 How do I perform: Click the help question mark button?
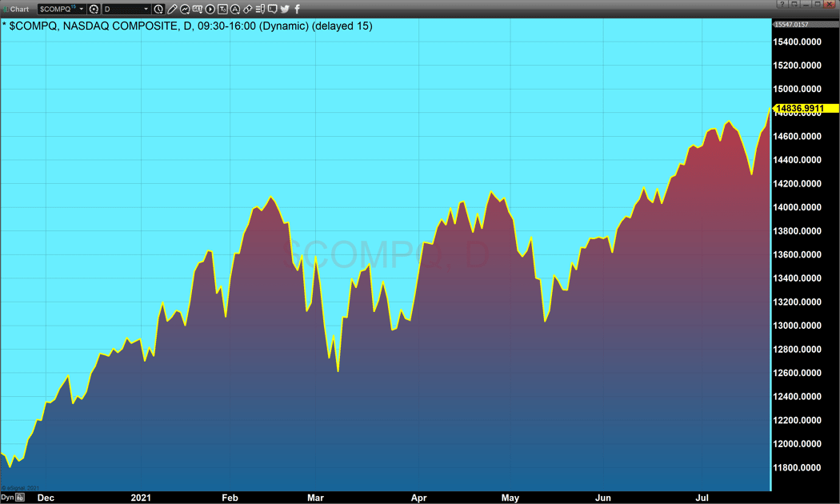point(782,4)
